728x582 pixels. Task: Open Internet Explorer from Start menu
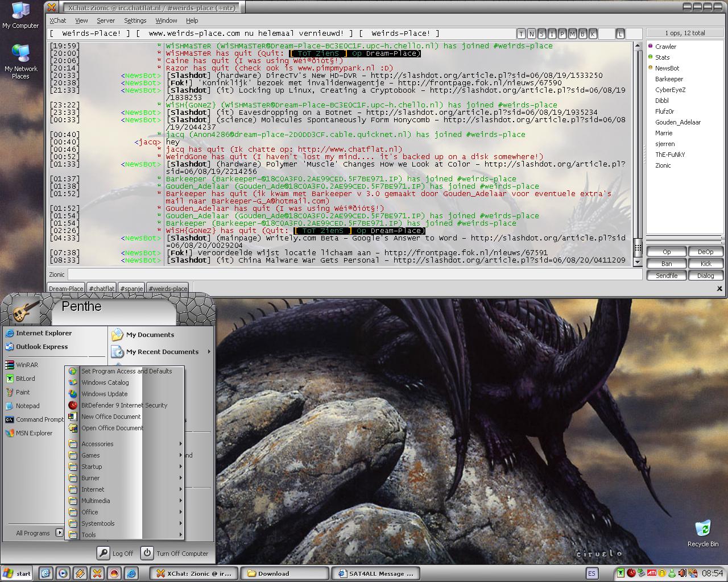pos(38,333)
